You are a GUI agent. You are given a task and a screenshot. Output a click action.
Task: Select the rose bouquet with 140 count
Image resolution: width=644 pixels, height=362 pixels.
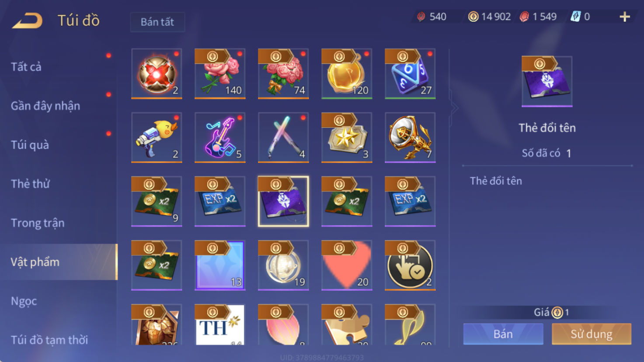tap(220, 73)
